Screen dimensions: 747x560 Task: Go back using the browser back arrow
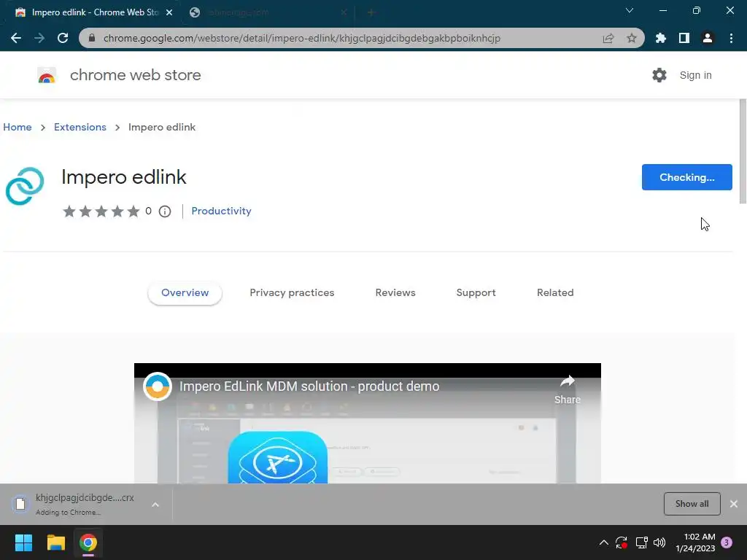click(16, 38)
